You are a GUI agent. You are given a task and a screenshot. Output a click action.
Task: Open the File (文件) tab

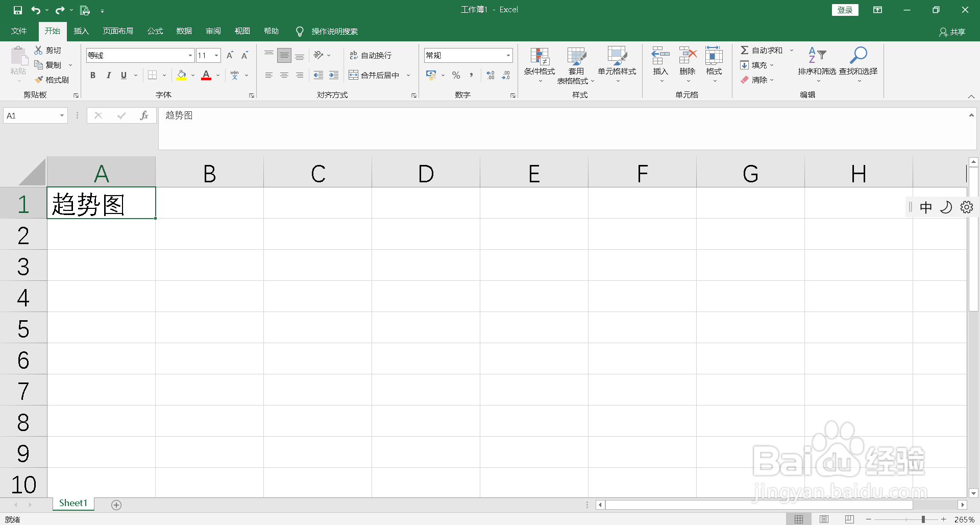pos(19,31)
